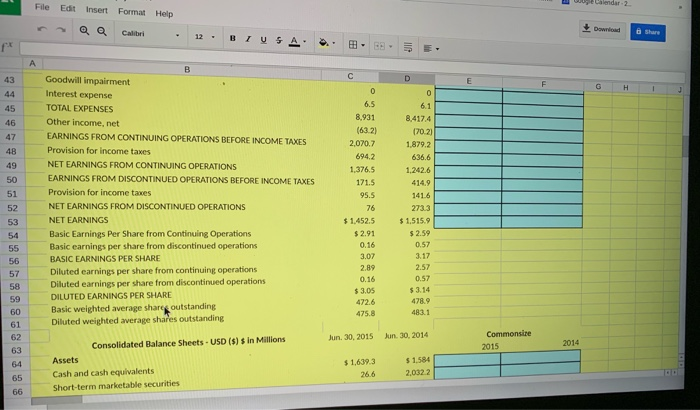Click the '$ 1,515.9' net earnings value
Viewport: 700px width, 410px height.
[x=415, y=221]
